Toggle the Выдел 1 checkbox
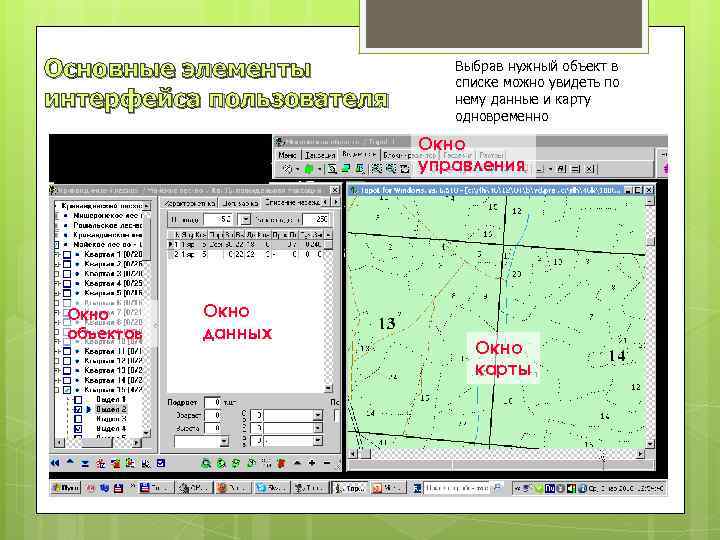The width and height of the screenshot is (720, 540). [x=78, y=399]
